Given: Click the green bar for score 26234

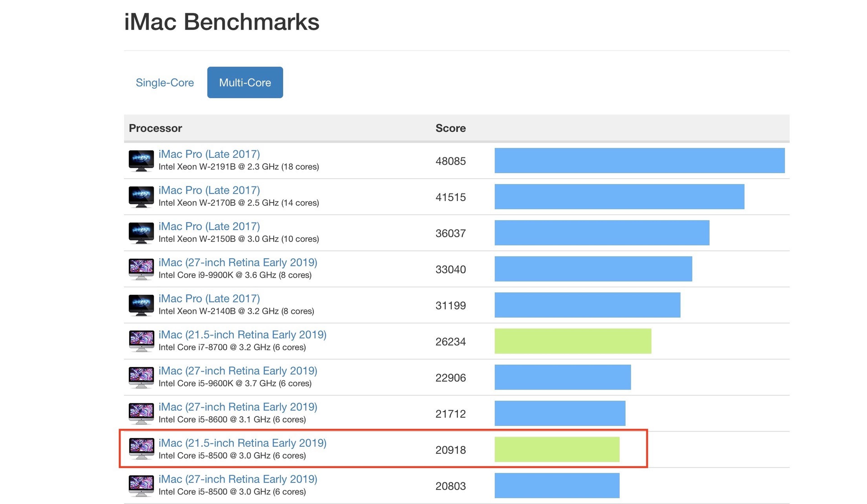Looking at the screenshot, I should [573, 341].
